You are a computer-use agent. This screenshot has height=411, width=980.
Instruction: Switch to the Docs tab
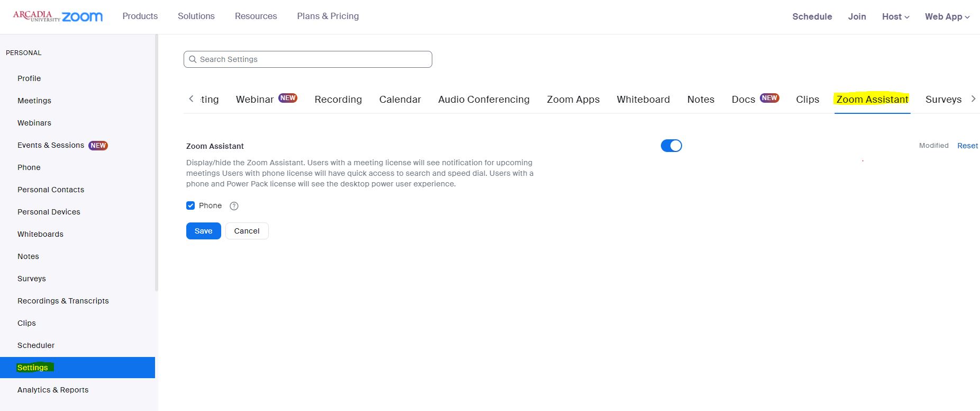click(743, 99)
